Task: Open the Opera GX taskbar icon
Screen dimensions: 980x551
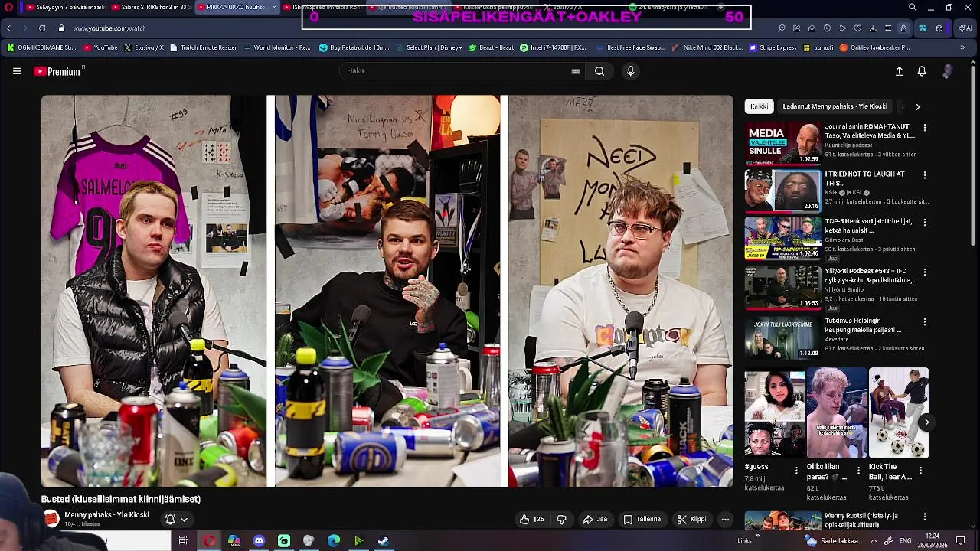Action: pyautogui.click(x=209, y=541)
